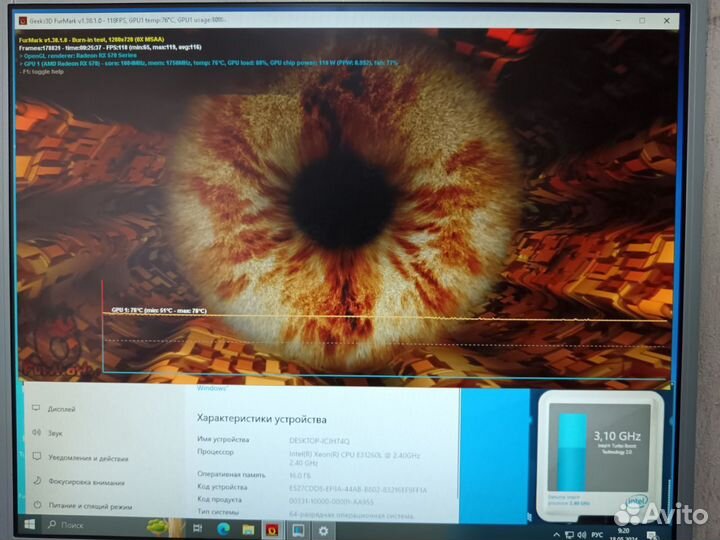This screenshot has height=540, width=720.
Task: Open File Explorer from the taskbar
Action: (247, 527)
